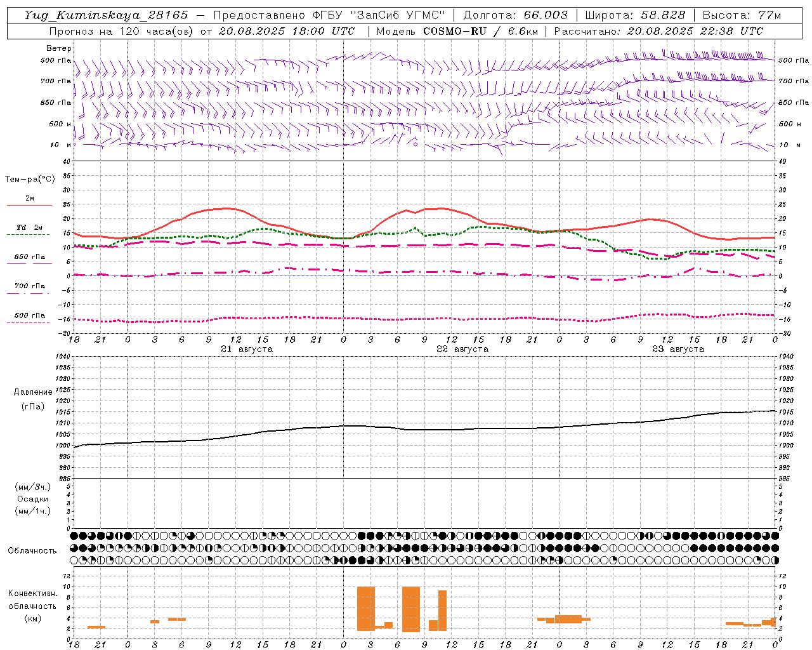Click the provider text ФГБУ "ЗапСиб УГМС"
Screen dimensions: 812x650
(x=379, y=15)
